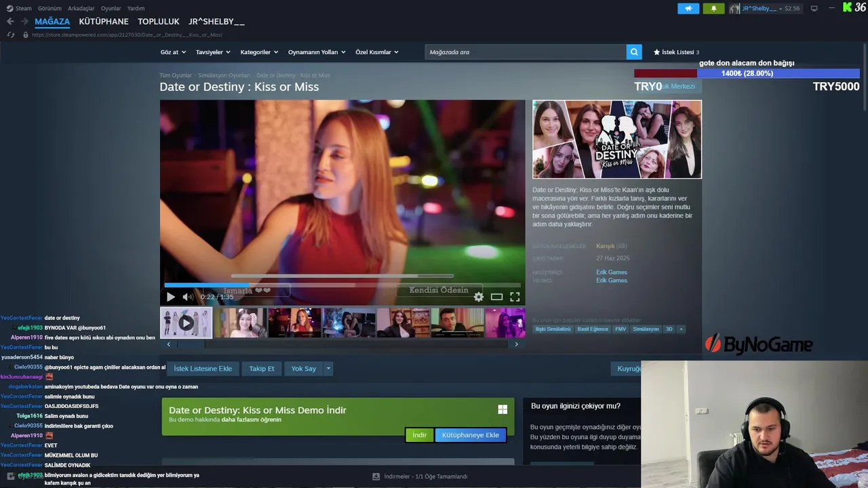The image size is (868, 488).
Task: Reload the store page with refresh icon
Action: coord(10,35)
